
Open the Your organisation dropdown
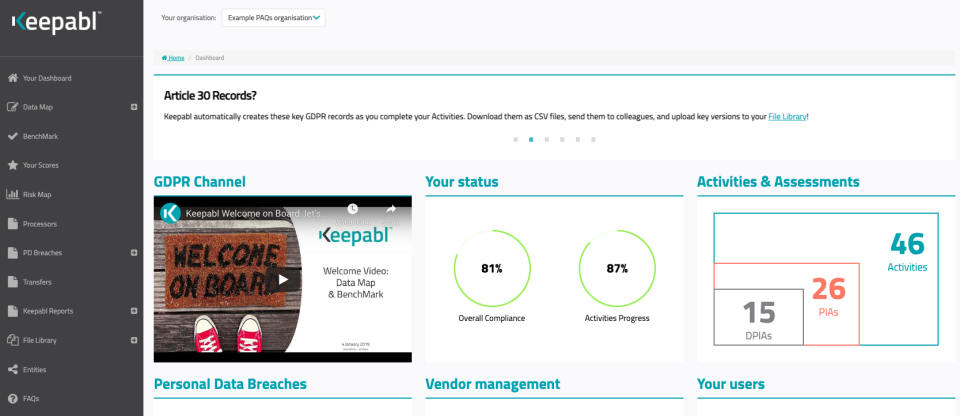pyautogui.click(x=274, y=18)
